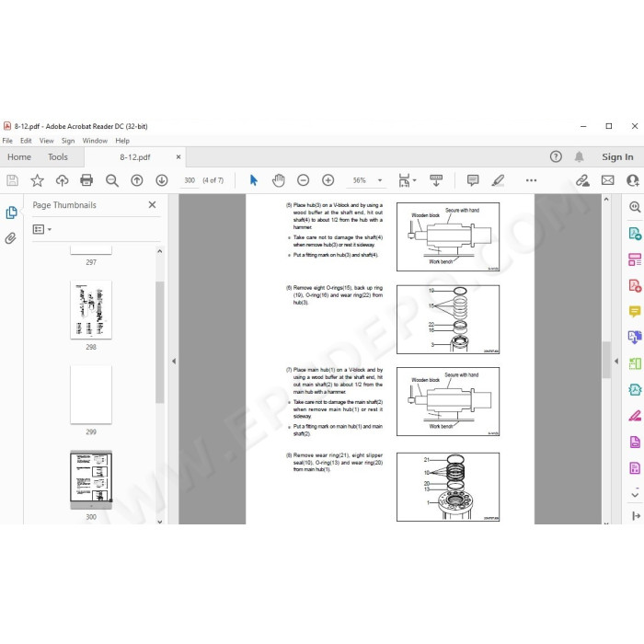Click the Sign In button

pyautogui.click(x=617, y=157)
